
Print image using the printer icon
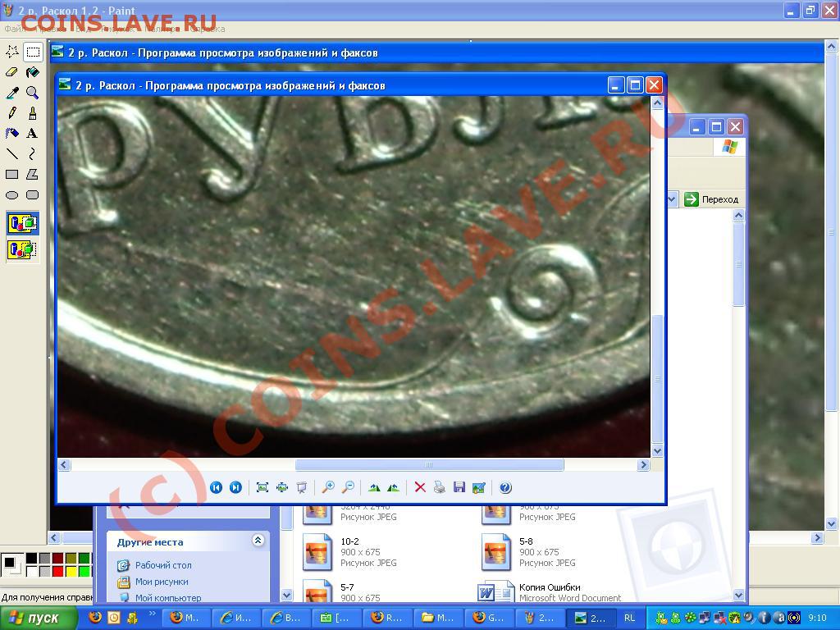(x=440, y=487)
